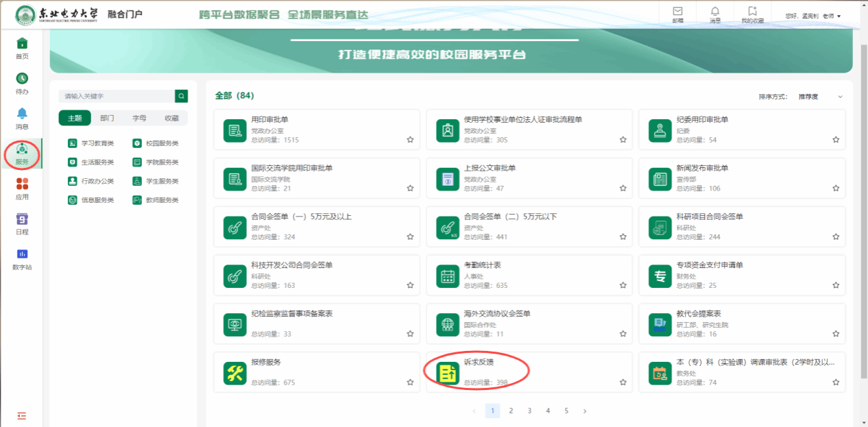Go to page 2 of services
Viewport: 868px width, 427px height.
(x=511, y=411)
